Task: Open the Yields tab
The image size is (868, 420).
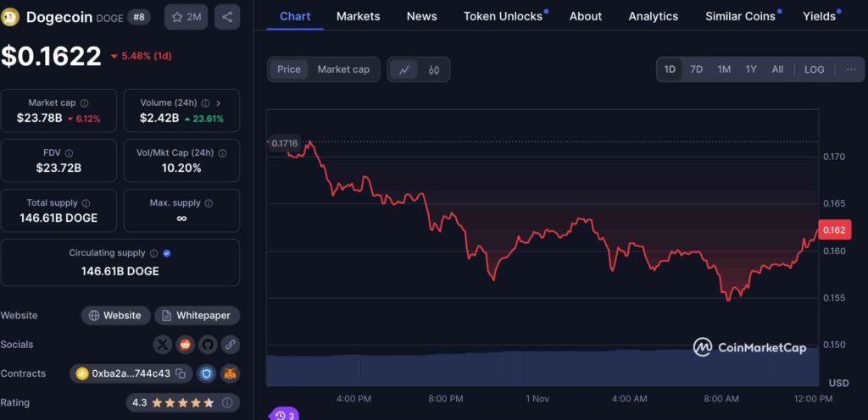Action: (820, 17)
